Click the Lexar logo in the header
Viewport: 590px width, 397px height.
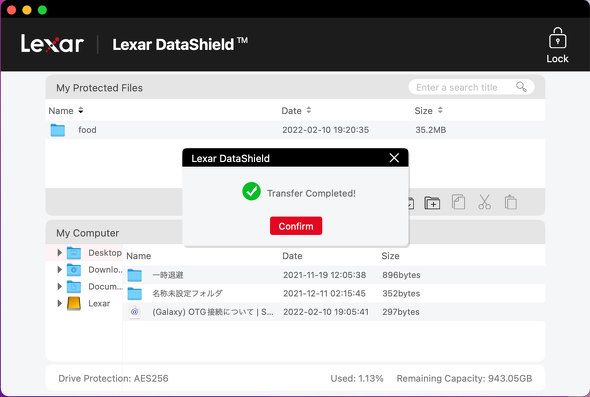[52, 44]
